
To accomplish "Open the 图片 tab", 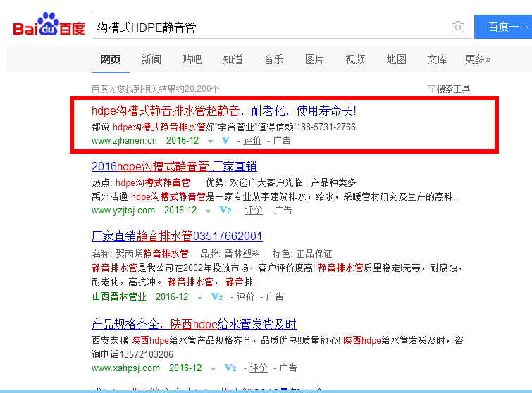I will (x=314, y=59).
